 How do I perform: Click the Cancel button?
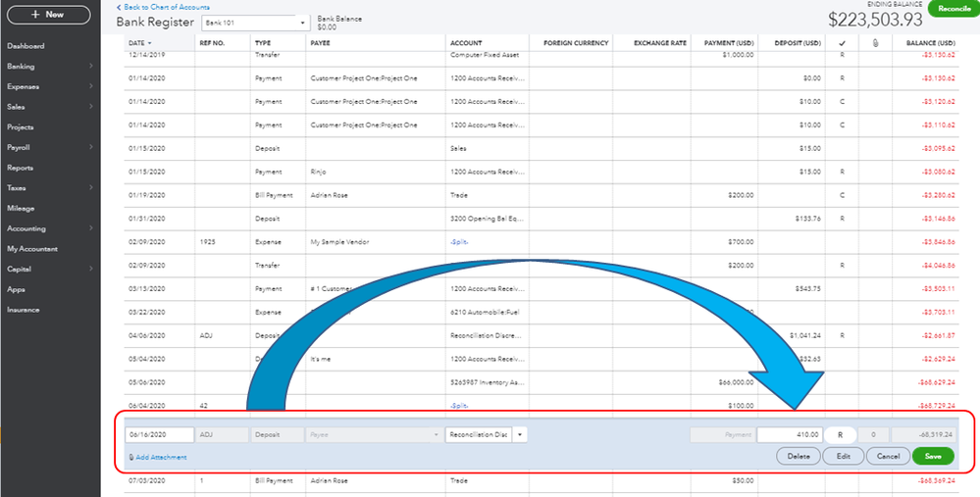tap(888, 456)
